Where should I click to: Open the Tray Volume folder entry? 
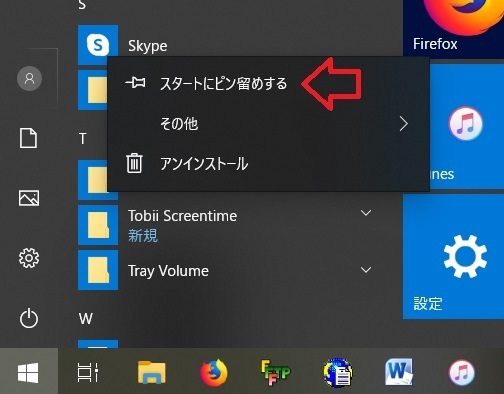pyautogui.click(x=227, y=270)
